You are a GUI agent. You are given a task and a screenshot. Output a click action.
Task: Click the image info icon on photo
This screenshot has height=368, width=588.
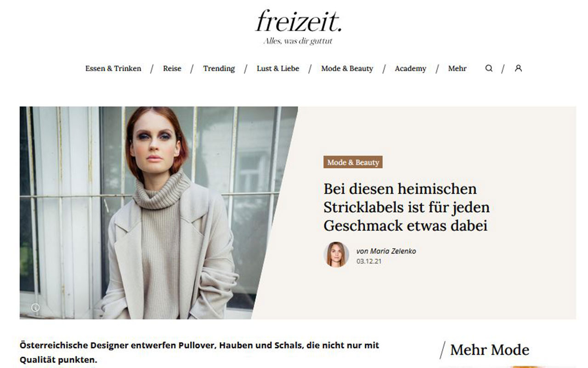[35, 307]
